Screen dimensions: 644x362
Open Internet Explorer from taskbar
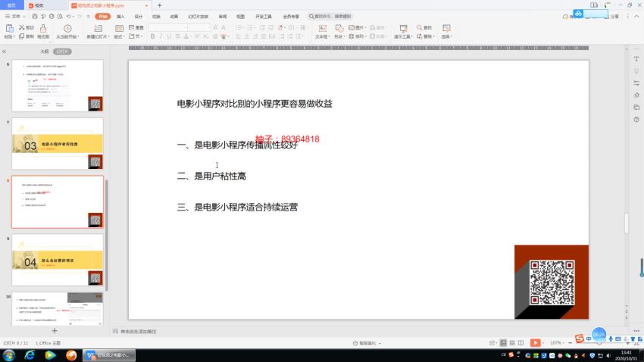[30, 355]
